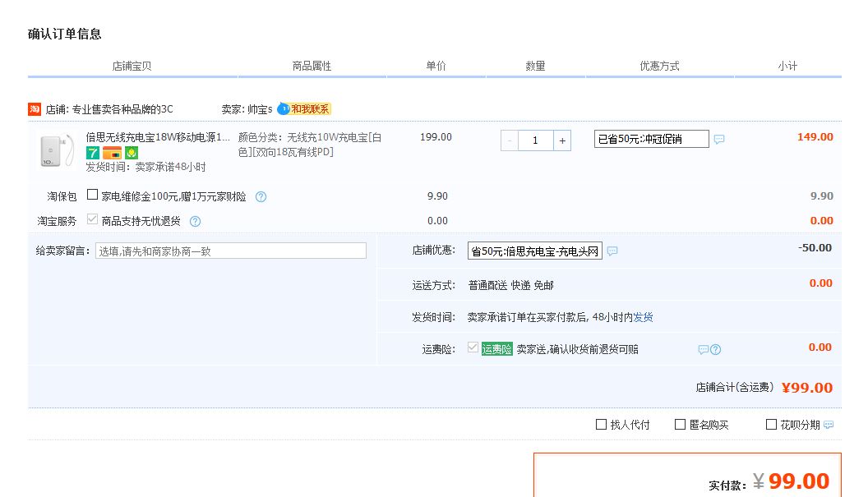Open 已省50元:冲冠促销 discount dropdown
Image resolution: width=868 pixels, height=497 pixels.
click(x=652, y=139)
